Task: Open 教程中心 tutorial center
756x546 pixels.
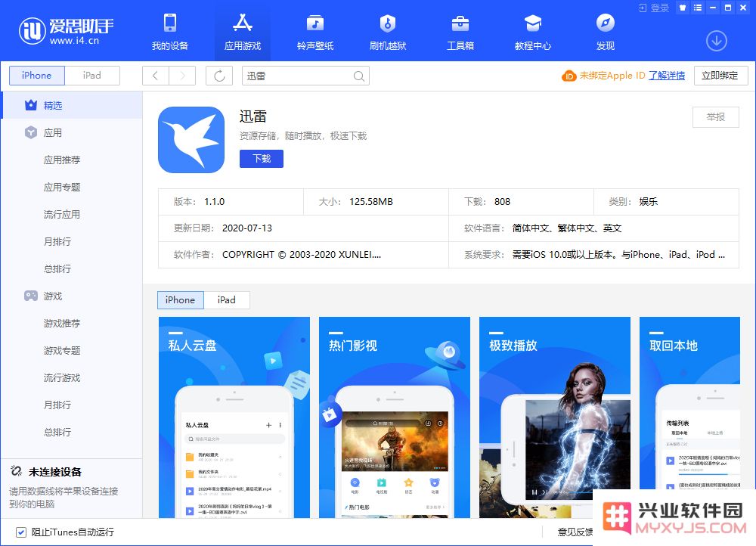Action: click(533, 33)
